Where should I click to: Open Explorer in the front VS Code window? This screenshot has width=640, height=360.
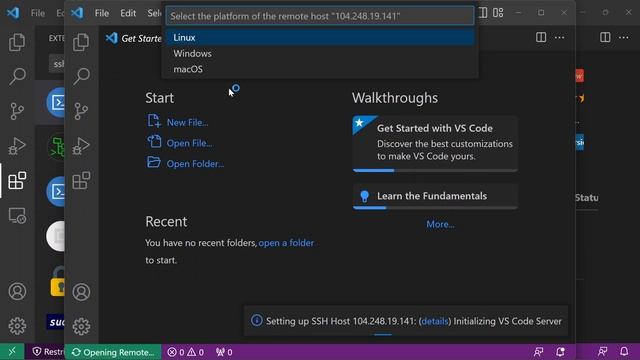(x=81, y=42)
